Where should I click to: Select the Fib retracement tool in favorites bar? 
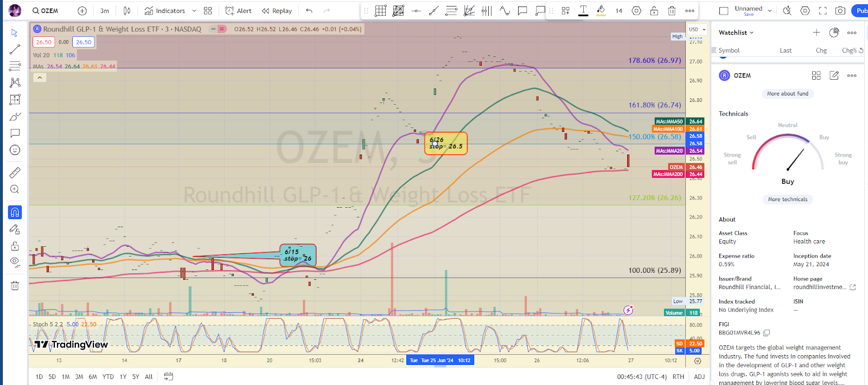click(x=451, y=11)
